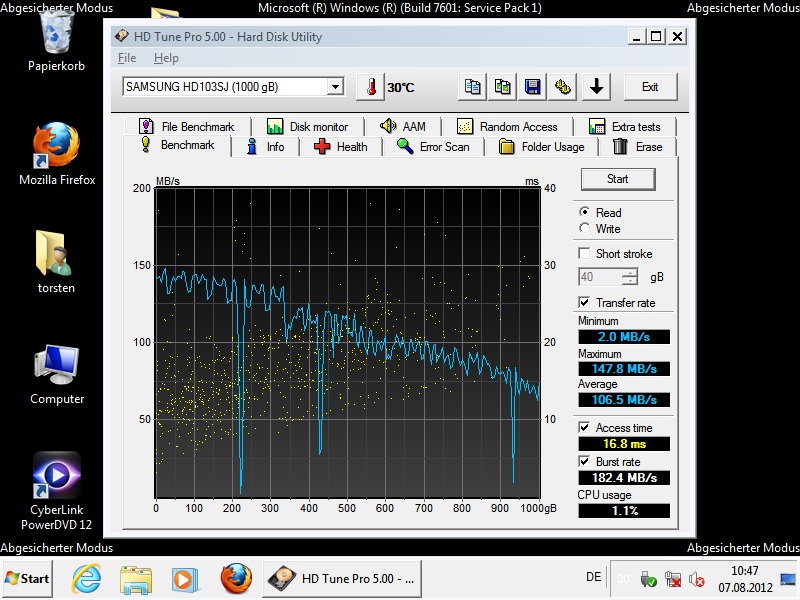Click the Average 106.5 MB/s value
800x600 pixels.
pos(624,399)
